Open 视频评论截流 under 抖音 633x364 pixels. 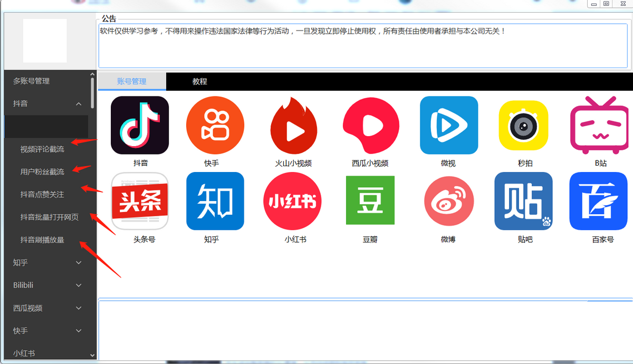pyautogui.click(x=42, y=149)
